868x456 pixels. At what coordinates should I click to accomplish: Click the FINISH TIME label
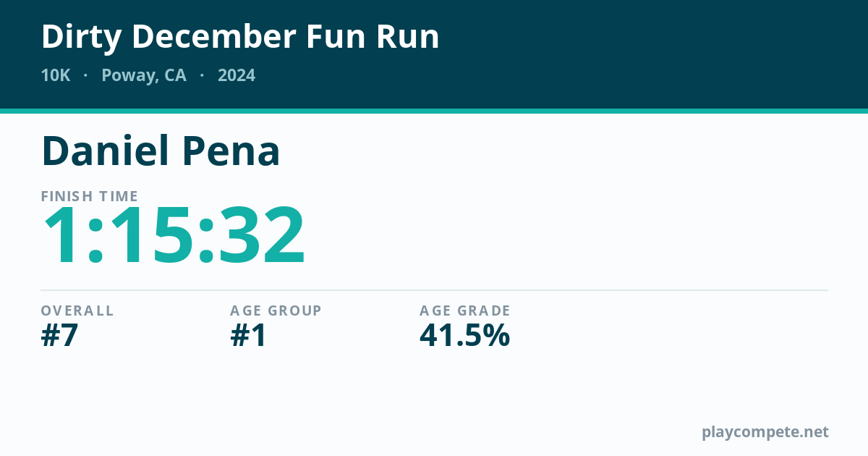(x=90, y=196)
